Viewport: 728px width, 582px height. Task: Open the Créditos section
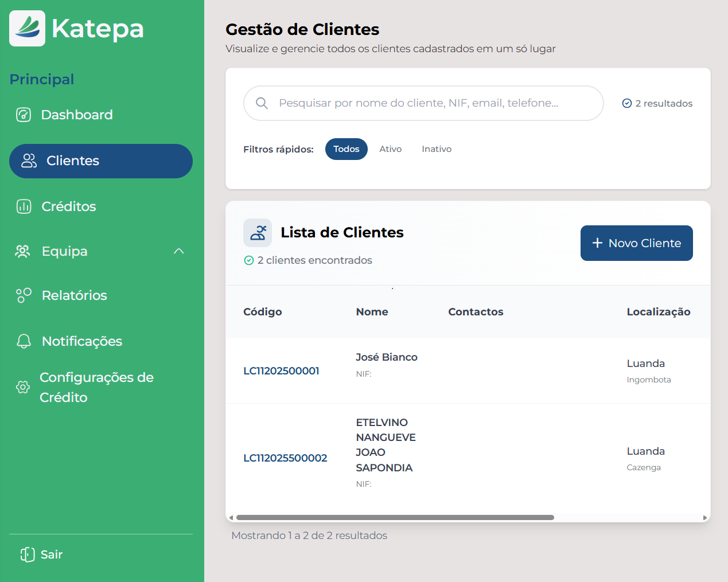69,206
